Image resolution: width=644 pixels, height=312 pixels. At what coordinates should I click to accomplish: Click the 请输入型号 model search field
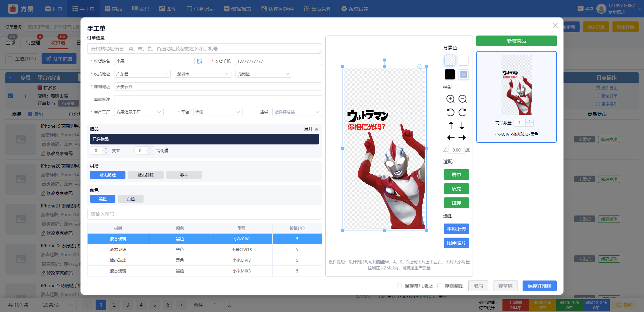(x=205, y=214)
